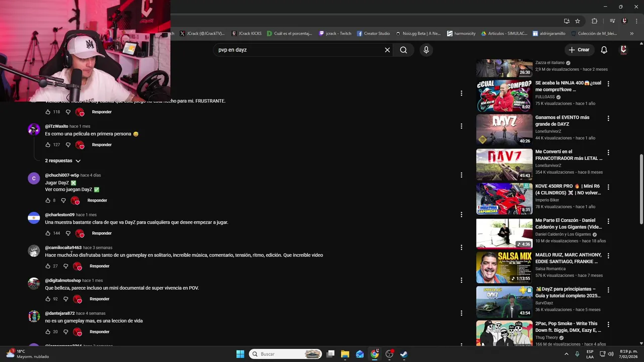Dislike the comment by @charleston09
The width and height of the screenshot is (644, 362).
(68, 233)
